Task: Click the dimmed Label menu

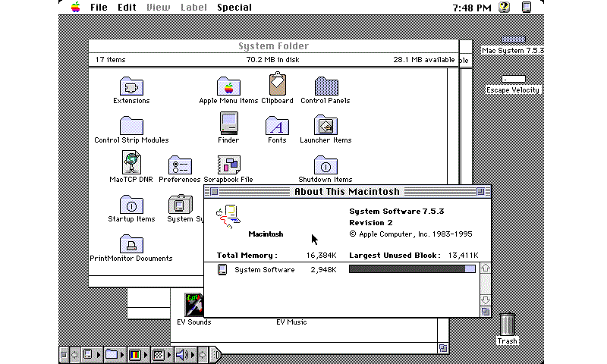Action: [x=194, y=8]
